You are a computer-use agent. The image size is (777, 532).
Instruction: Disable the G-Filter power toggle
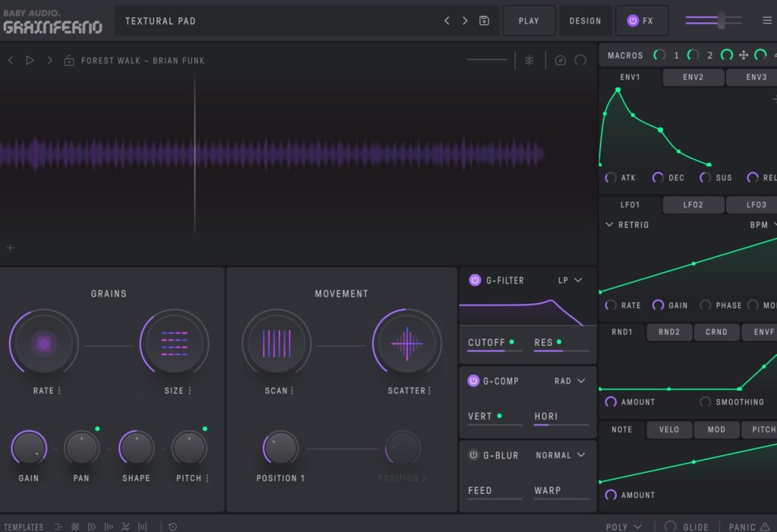point(474,280)
